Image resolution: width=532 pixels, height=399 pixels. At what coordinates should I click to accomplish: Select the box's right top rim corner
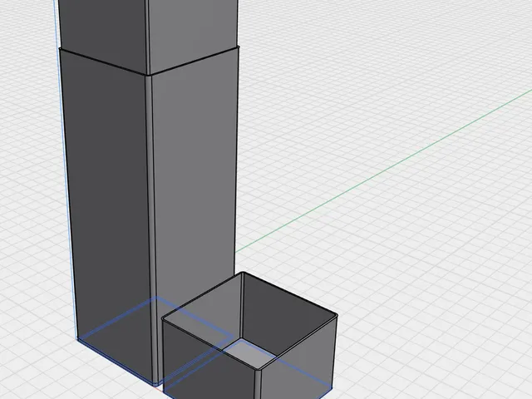click(x=336, y=316)
